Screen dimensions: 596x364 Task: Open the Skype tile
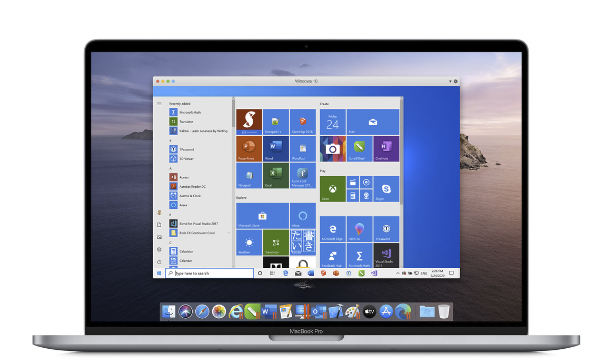click(386, 189)
